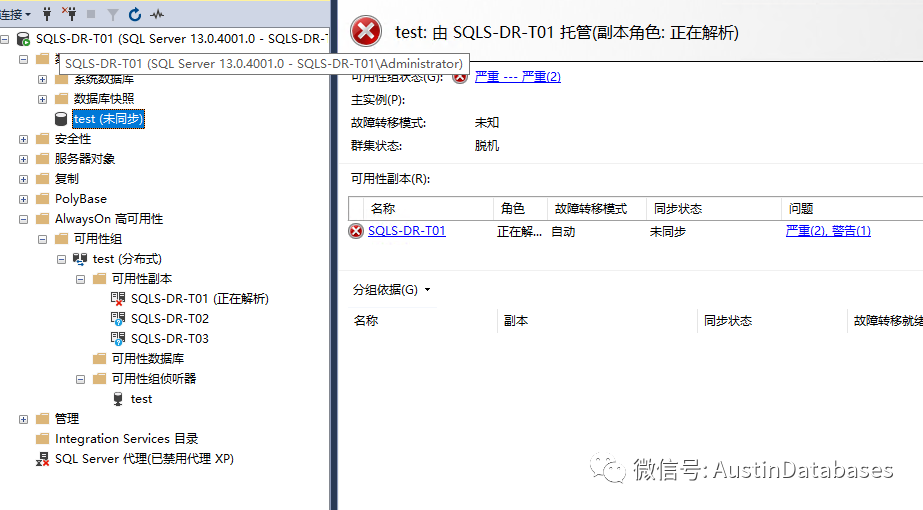Select the test listener node
This screenshot has width=923, height=510.
[x=141, y=399]
